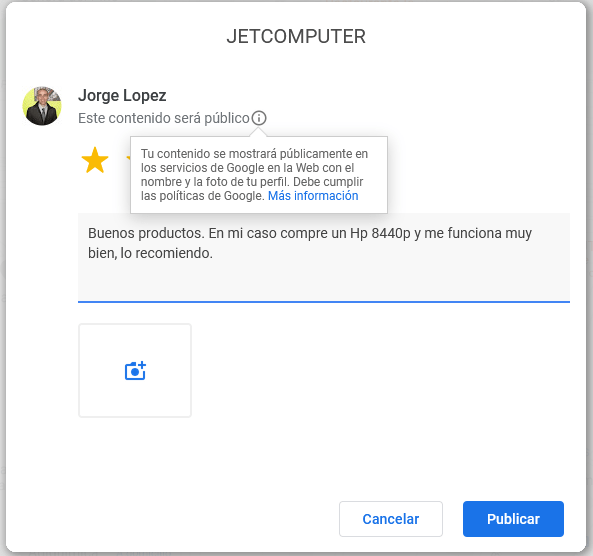Click the JETCOMPUTER title text

coord(296,37)
